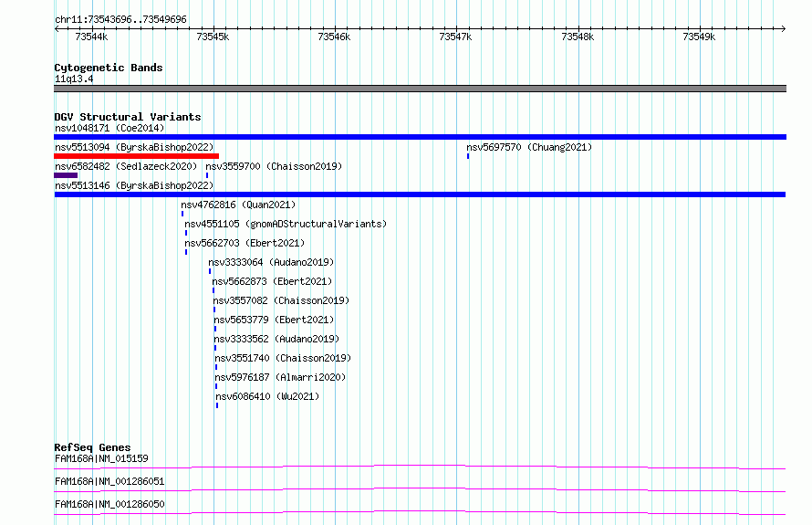Viewport: 812px width, 525px height.
Task: Click the 73548k ruler tick label
Action: pos(578,37)
